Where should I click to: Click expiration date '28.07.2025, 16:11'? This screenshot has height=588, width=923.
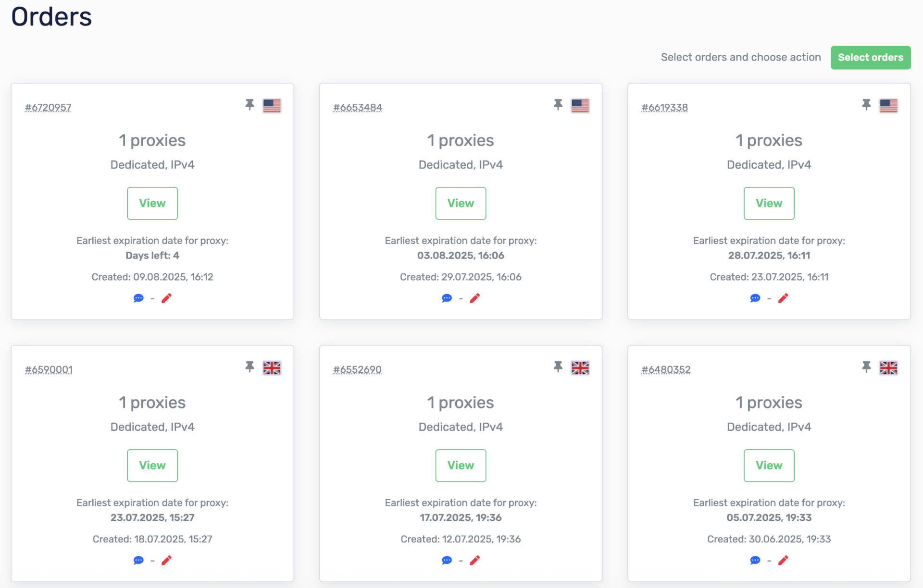tap(769, 256)
